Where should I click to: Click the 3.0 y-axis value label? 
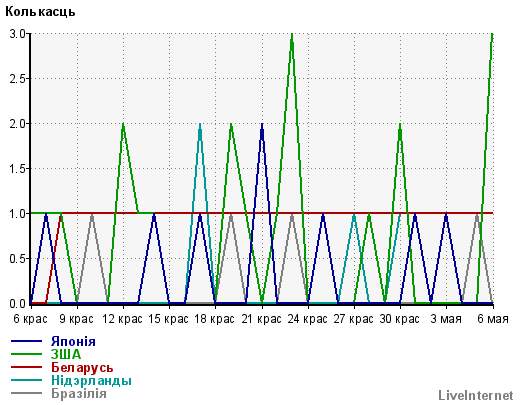pos(17,34)
